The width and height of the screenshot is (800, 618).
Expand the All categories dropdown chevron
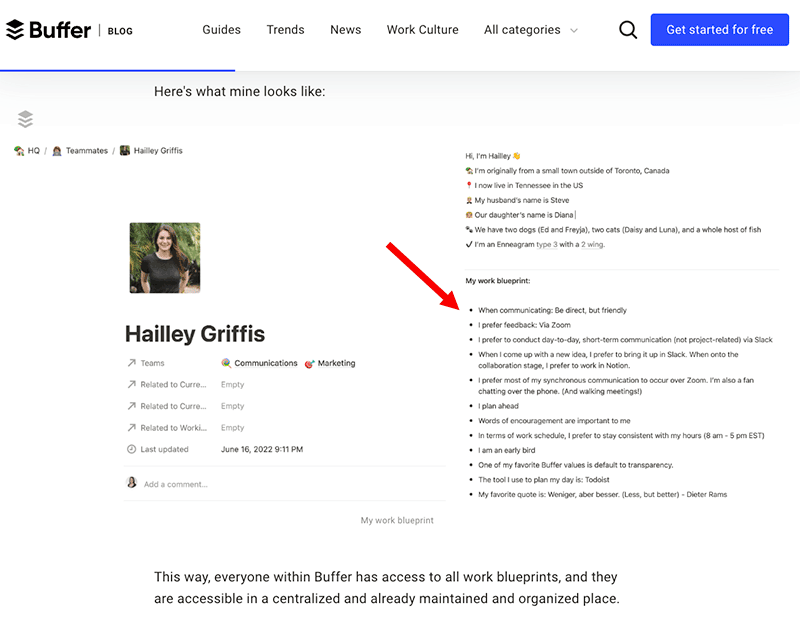(x=573, y=31)
